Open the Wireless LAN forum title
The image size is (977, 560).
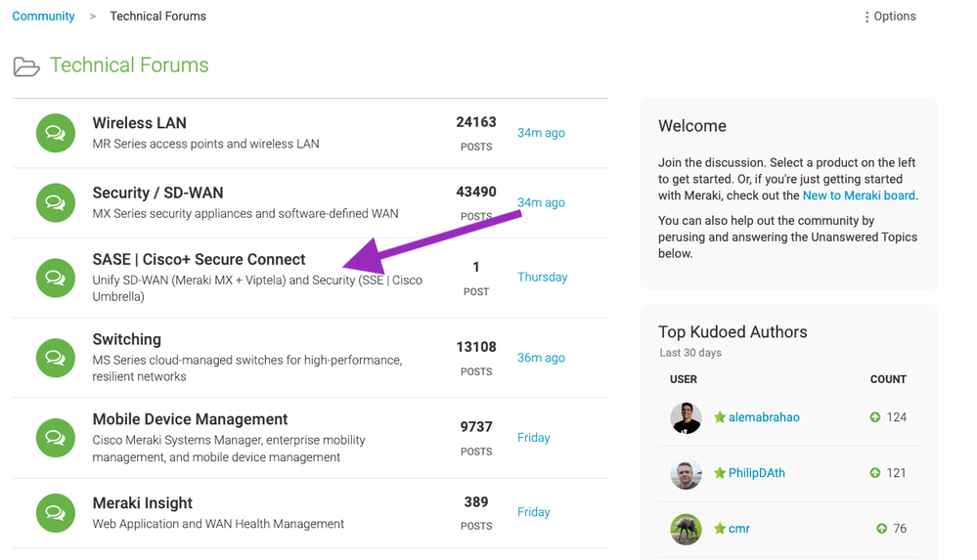[139, 123]
